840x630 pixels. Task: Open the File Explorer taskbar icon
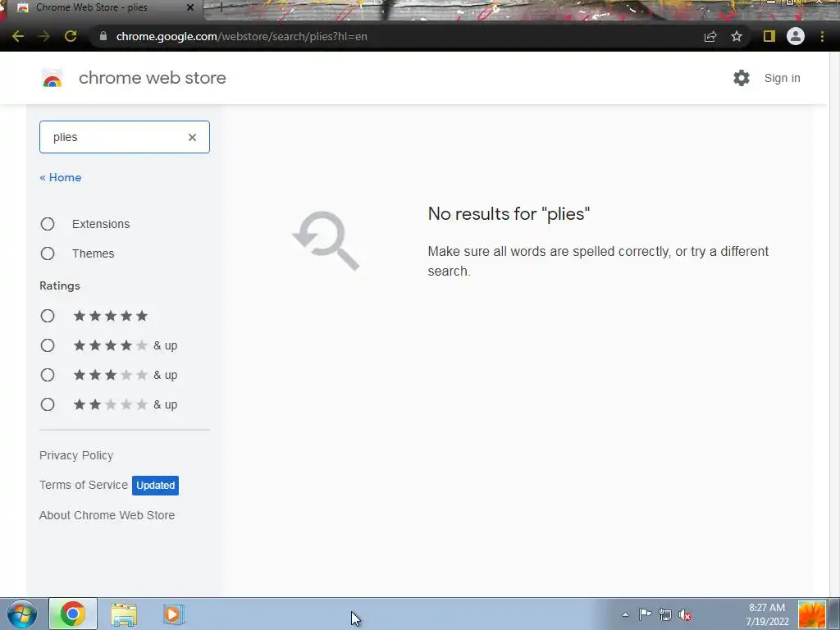pyautogui.click(x=125, y=614)
